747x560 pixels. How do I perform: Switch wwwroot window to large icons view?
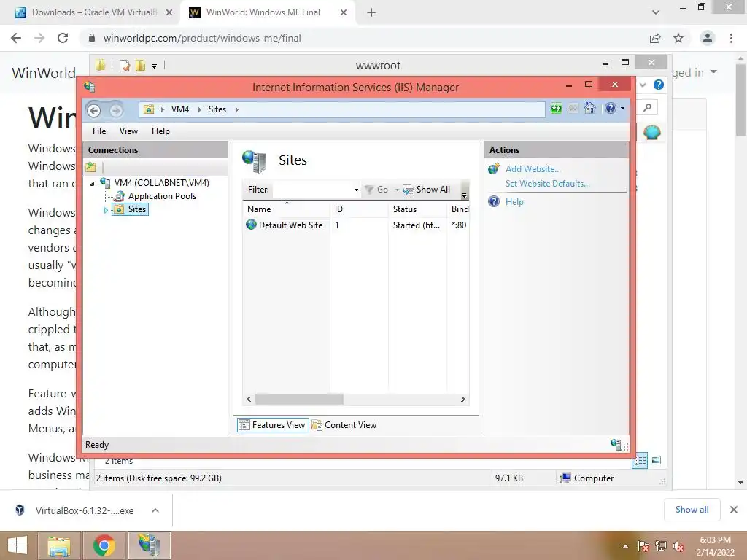[x=656, y=460]
